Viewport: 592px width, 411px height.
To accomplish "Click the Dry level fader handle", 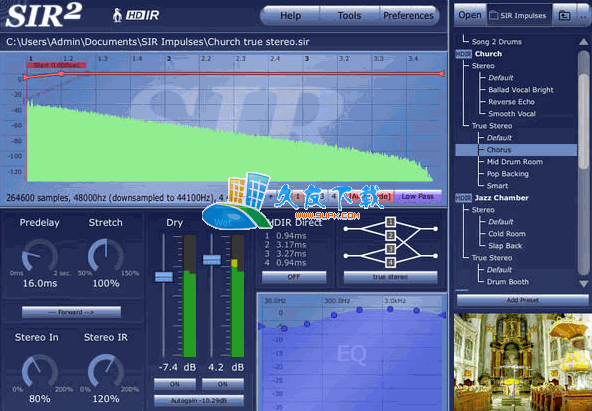I will point(164,277).
